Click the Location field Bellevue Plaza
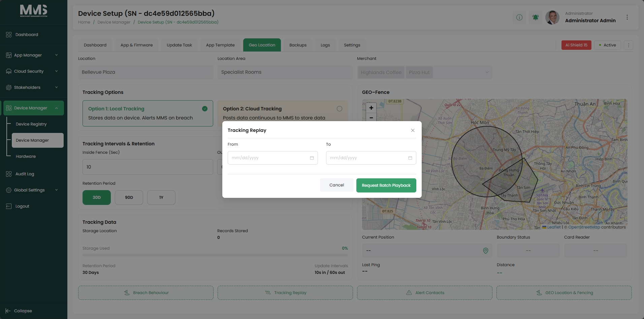This screenshot has height=319, width=644. pos(146,72)
